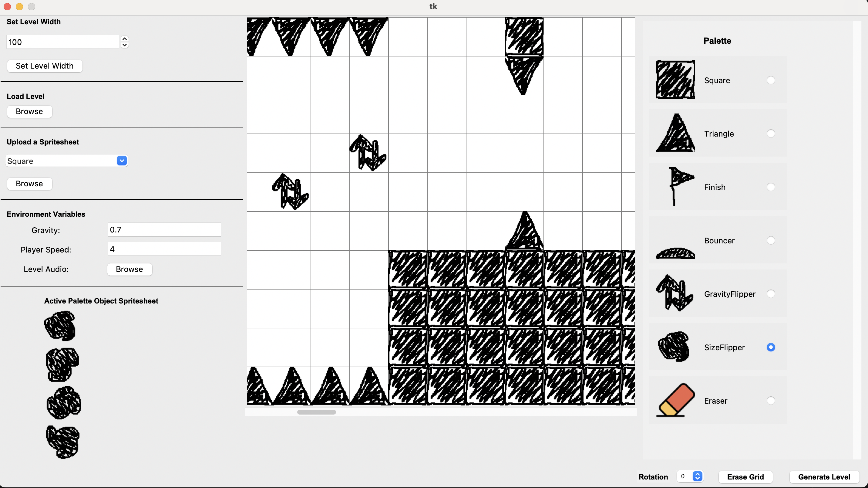Edit the Gravity environment variable field
This screenshot has width=868, height=488.
[x=164, y=230]
